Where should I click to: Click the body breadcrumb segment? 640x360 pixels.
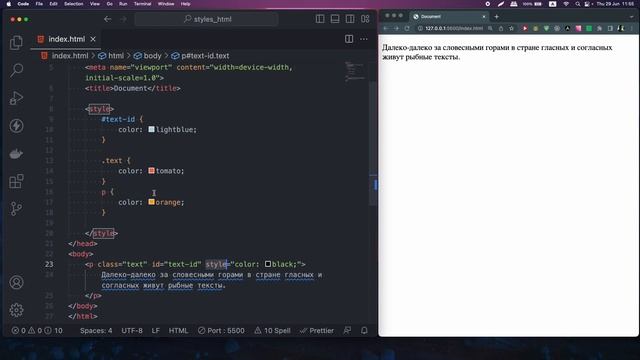148,56
